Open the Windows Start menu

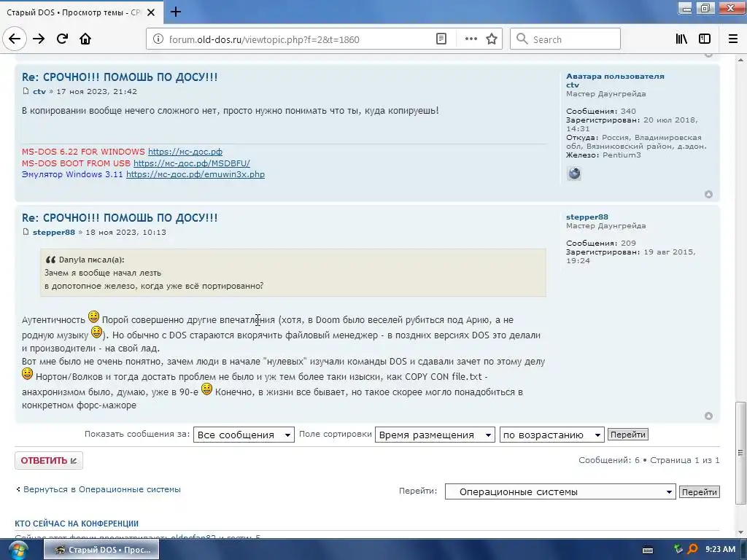pyautogui.click(x=18, y=551)
